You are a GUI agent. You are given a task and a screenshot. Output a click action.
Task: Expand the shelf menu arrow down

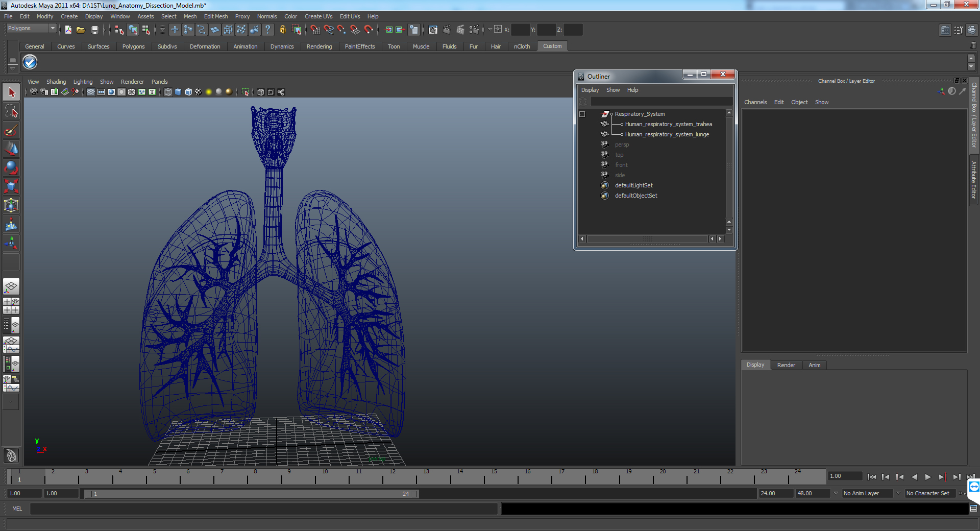(x=971, y=67)
